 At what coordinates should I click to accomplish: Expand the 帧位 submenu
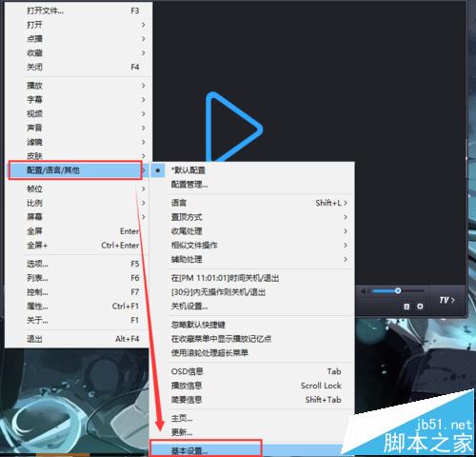click(x=79, y=189)
